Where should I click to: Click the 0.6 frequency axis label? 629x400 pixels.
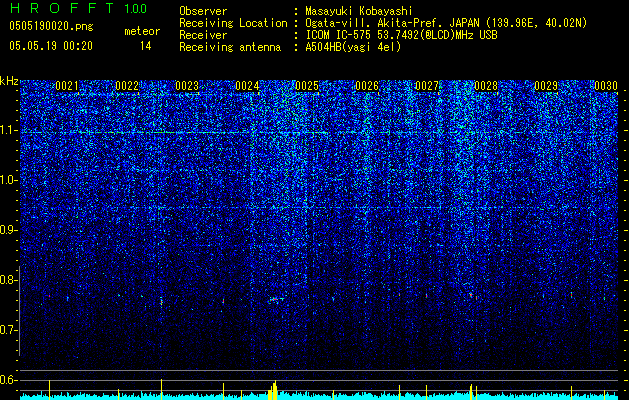click(x=8, y=380)
